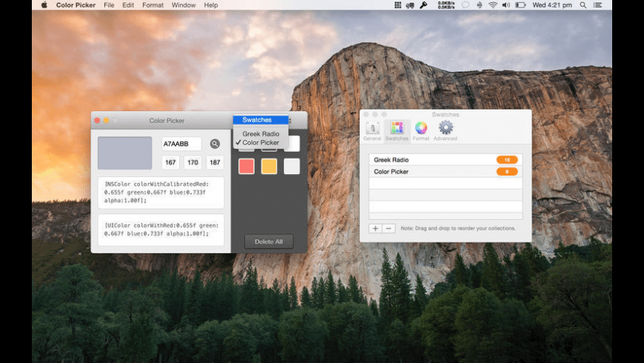Choose the checked Color Picker option
644x363 pixels.
tap(261, 143)
